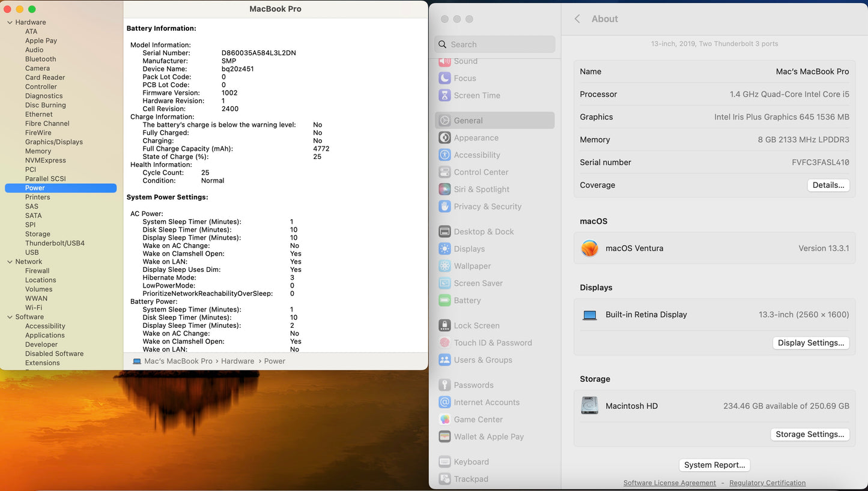
Task: Open Game Center icon in sidebar
Action: coord(445,420)
